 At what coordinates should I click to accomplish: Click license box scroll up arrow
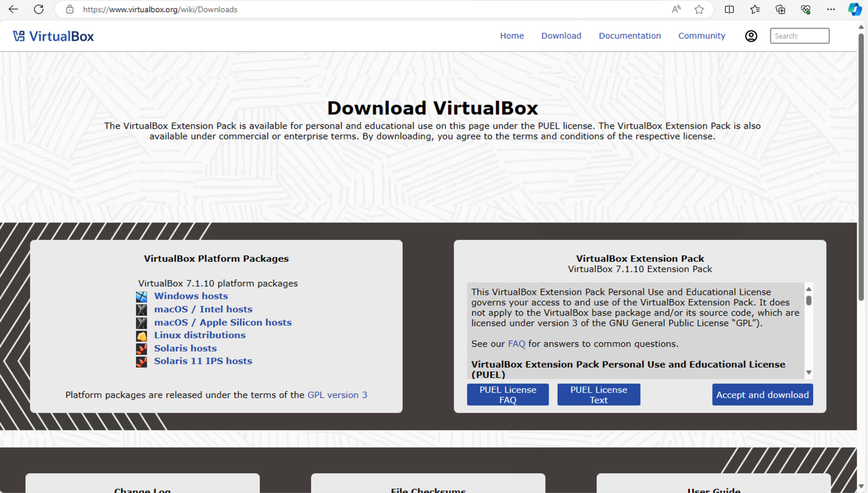[x=809, y=289]
